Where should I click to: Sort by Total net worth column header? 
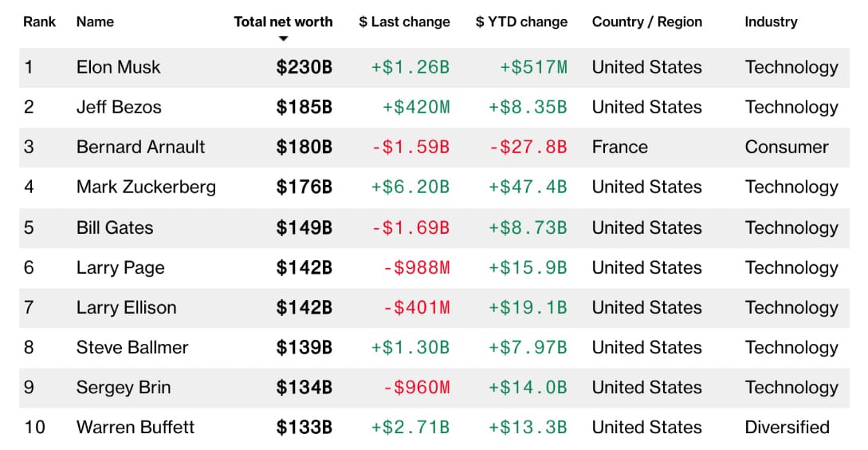[284, 22]
